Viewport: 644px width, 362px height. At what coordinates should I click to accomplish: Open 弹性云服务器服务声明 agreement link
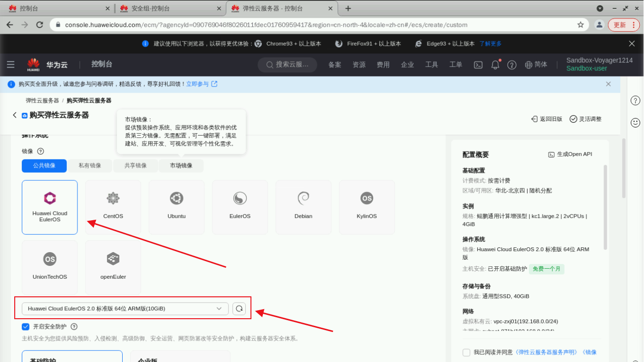[x=547, y=352]
